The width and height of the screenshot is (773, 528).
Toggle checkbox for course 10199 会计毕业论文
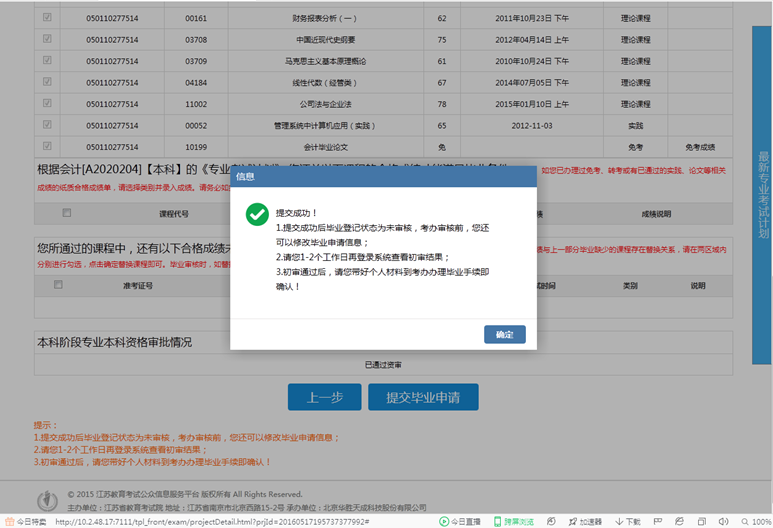click(x=47, y=148)
